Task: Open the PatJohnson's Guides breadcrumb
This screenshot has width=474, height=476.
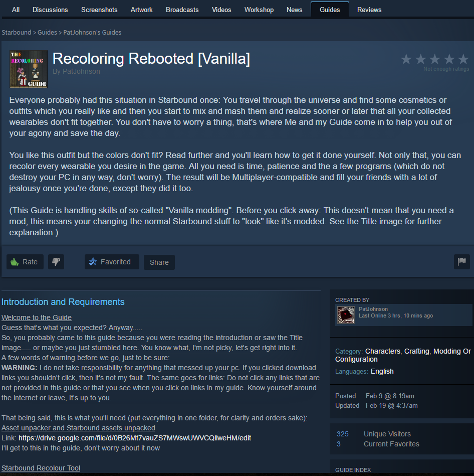Action: (x=92, y=33)
